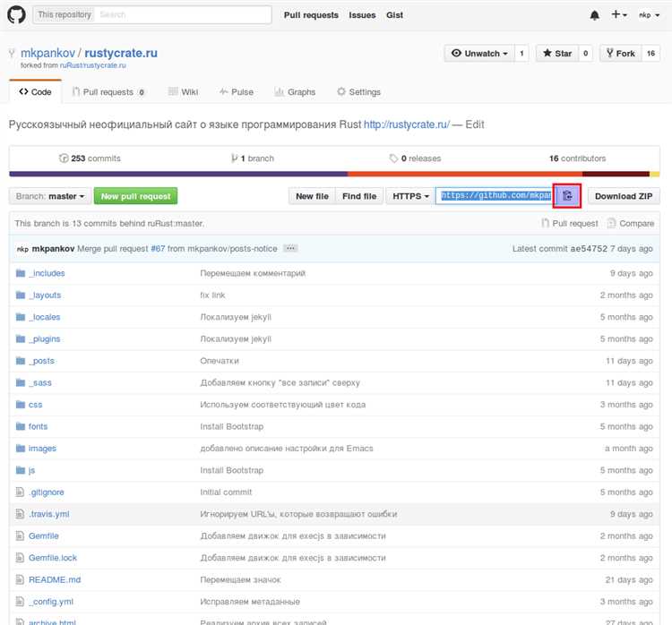Open the Pull requests repo tab

[108, 92]
